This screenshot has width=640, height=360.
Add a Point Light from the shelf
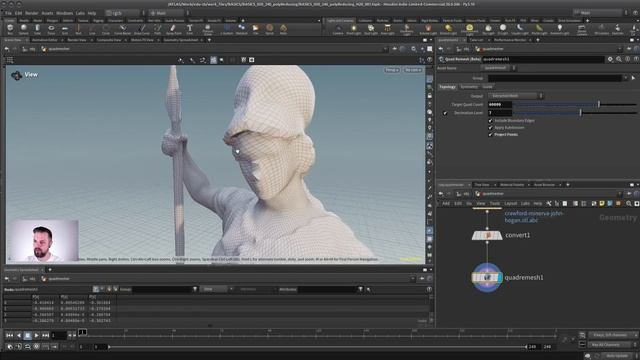pyautogui.click(x=353, y=29)
